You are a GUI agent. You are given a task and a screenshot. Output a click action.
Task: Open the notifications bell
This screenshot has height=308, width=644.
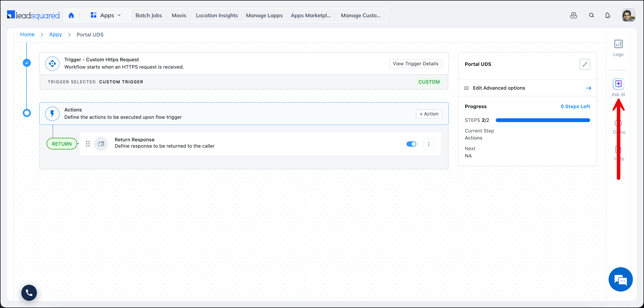coord(608,15)
